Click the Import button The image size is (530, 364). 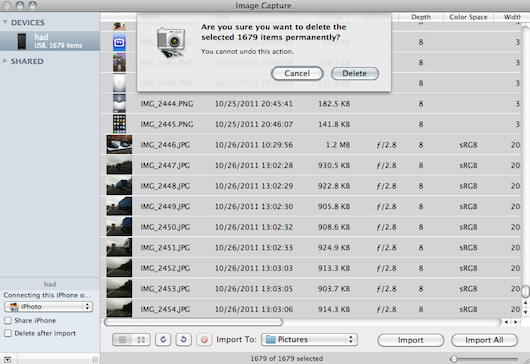(410, 340)
